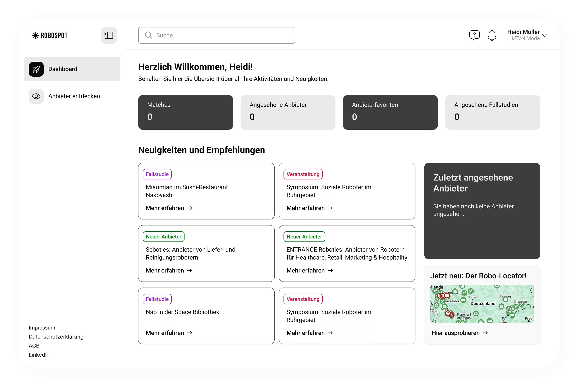Select Dashboard in the sidebar

tap(72, 69)
